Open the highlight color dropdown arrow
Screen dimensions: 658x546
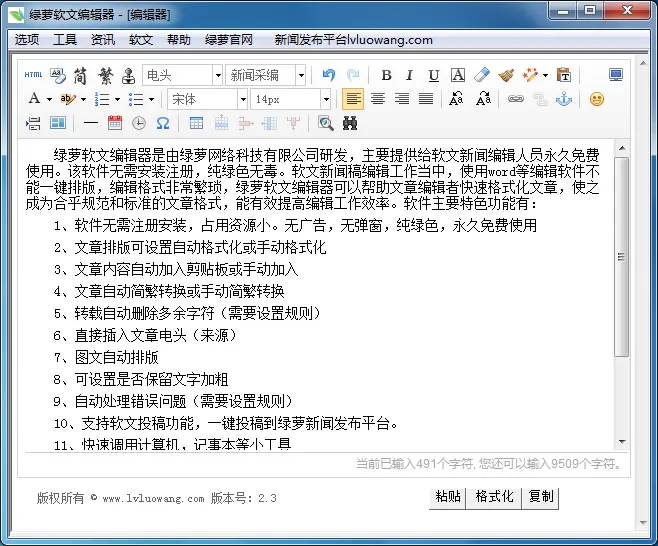coord(83,99)
